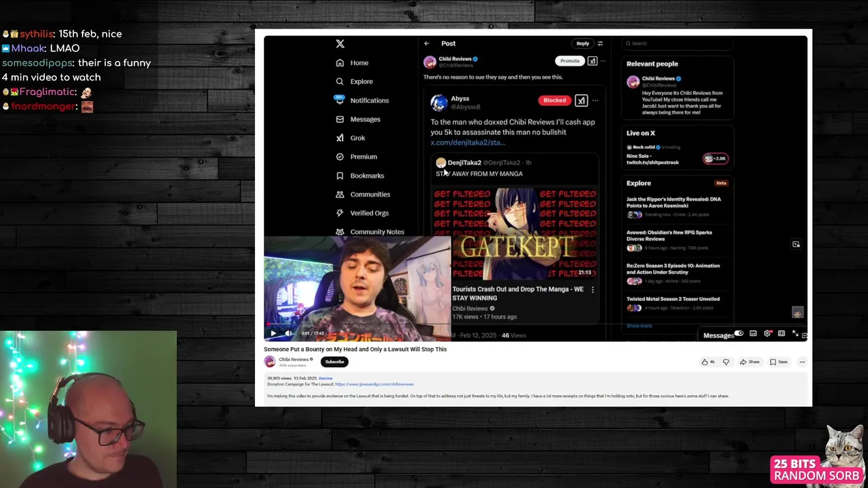This screenshot has height=488, width=868.
Task: Click the Share button
Action: pyautogui.click(x=750, y=362)
